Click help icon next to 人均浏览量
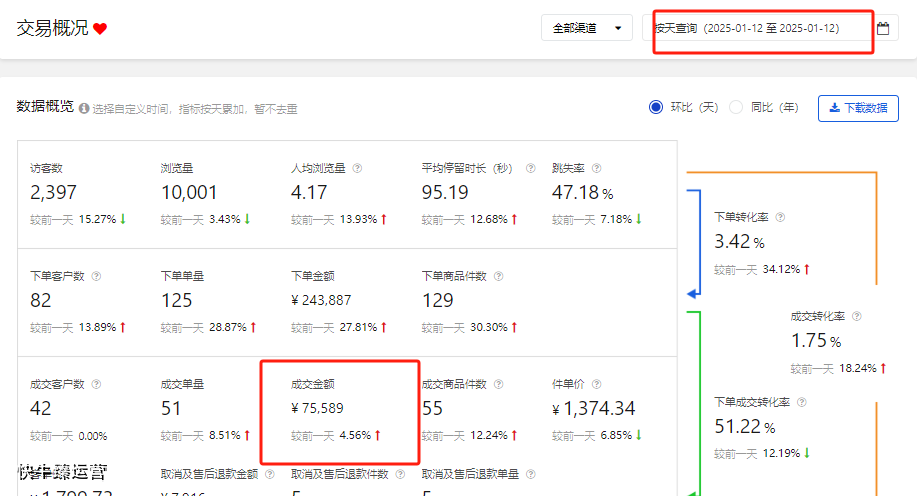Image resolution: width=917 pixels, height=496 pixels. coord(357,169)
